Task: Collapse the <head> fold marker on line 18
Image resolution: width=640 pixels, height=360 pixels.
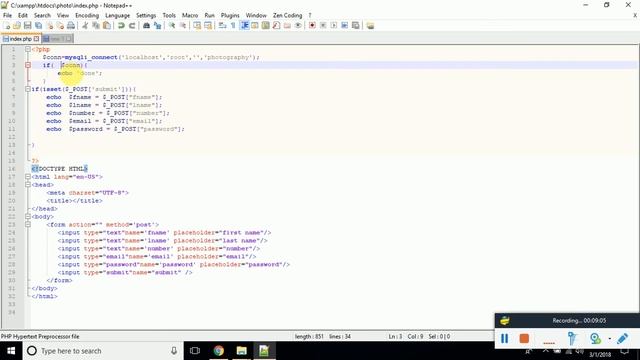Action: coord(28,184)
